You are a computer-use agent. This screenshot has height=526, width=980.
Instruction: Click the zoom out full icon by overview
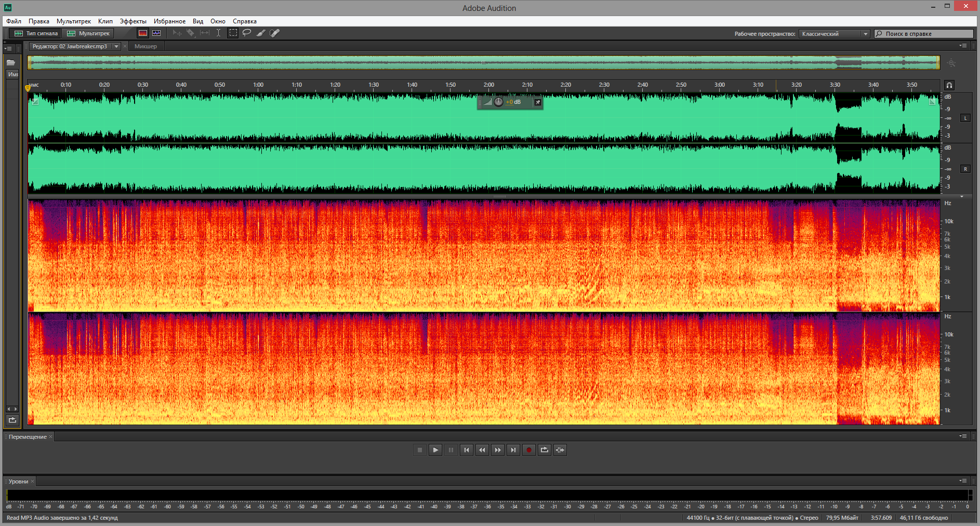click(951, 63)
